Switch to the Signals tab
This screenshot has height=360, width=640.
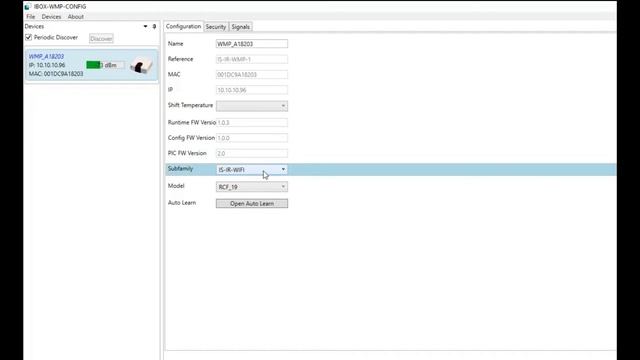click(240, 27)
